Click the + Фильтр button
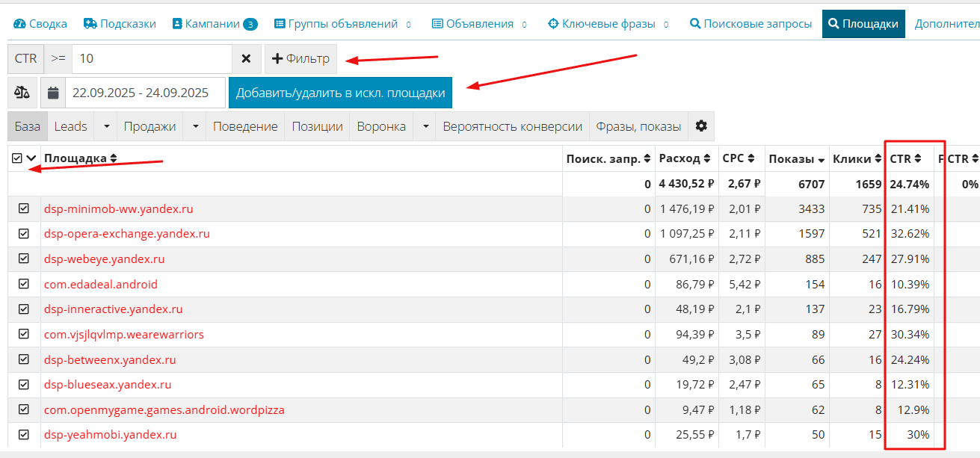980x458 pixels. [301, 59]
